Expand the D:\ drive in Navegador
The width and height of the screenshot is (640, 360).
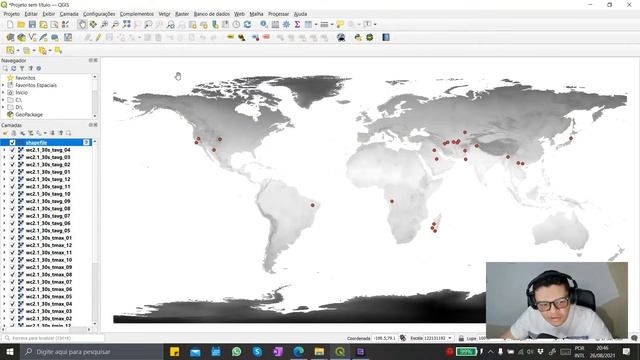point(4,107)
